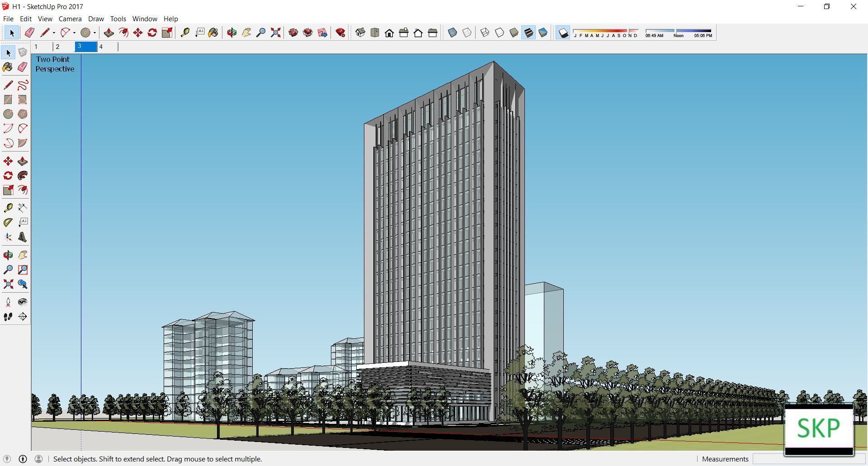
Task: Select the Paint Bucket tool in top toolbar
Action: [213, 33]
